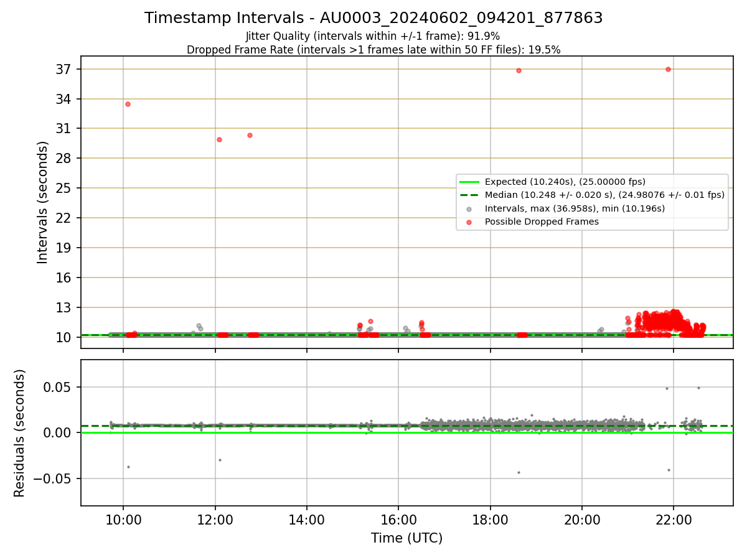The image size is (747, 560).
Task: Select the Jitter Quality 91.9% subtitle line
Action: click(374, 36)
